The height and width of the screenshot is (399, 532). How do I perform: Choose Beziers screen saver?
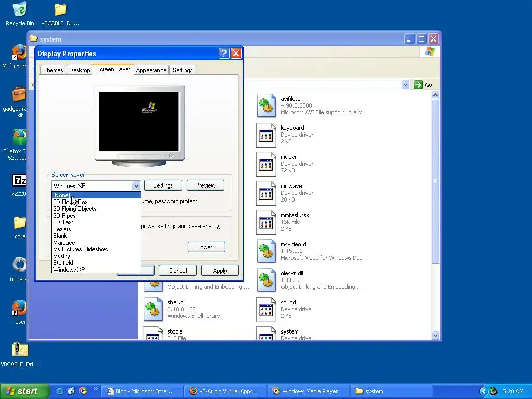click(96, 229)
